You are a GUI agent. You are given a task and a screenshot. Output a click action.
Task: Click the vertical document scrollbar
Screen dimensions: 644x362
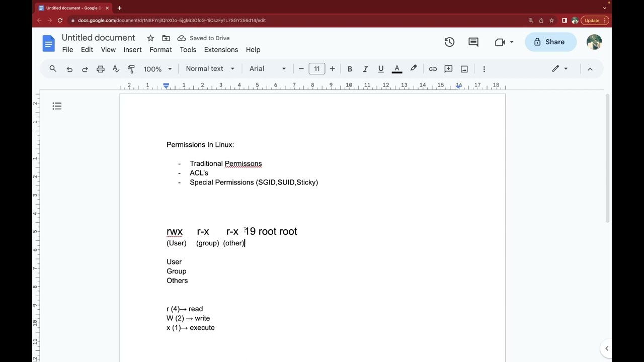607,158
